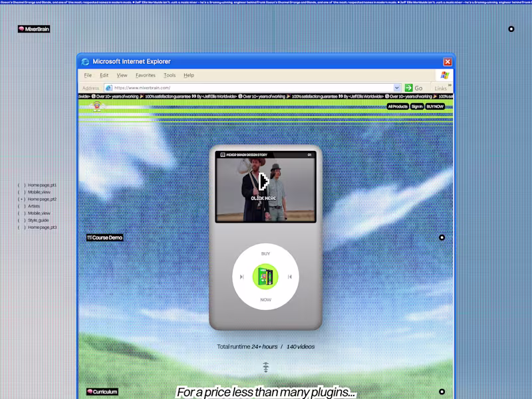Open the Tools menu
Viewport: 532px width, 399px height.
tap(170, 75)
